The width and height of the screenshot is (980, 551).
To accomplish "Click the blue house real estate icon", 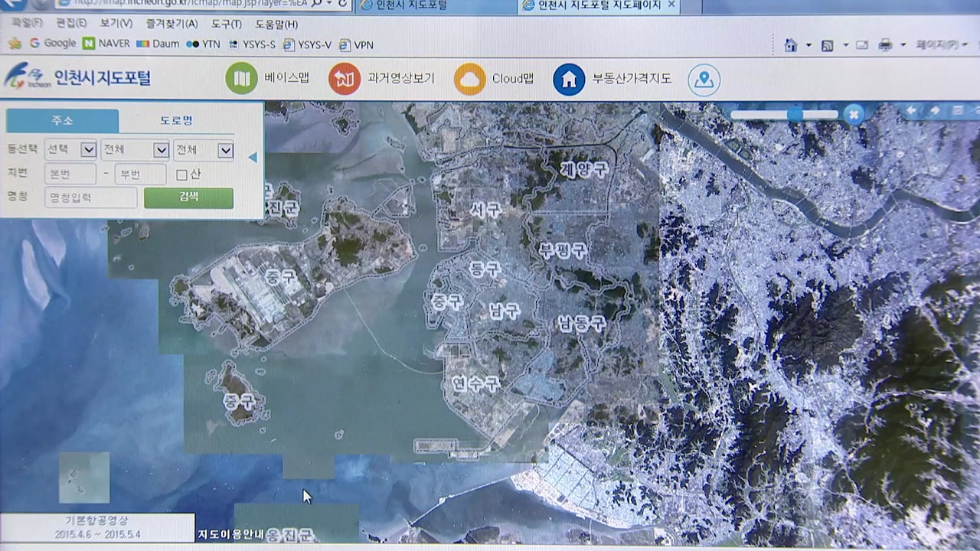I will (569, 79).
